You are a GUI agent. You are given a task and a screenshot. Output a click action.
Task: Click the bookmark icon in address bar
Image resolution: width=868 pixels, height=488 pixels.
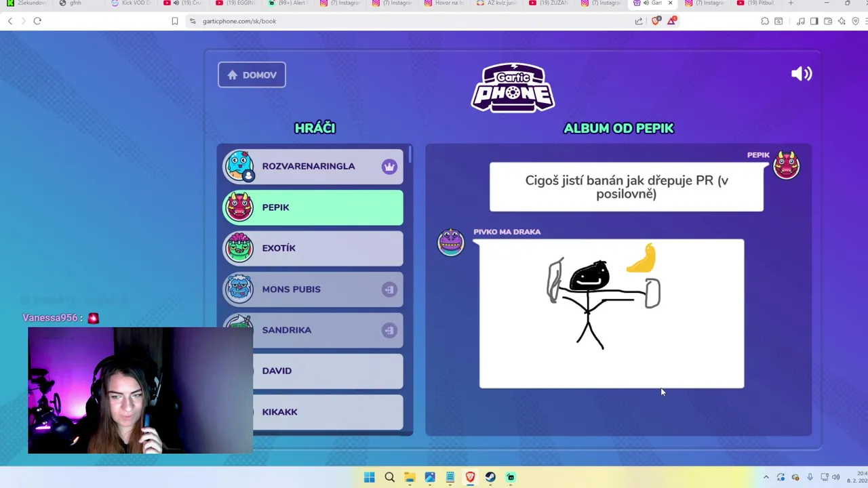pyautogui.click(x=174, y=21)
